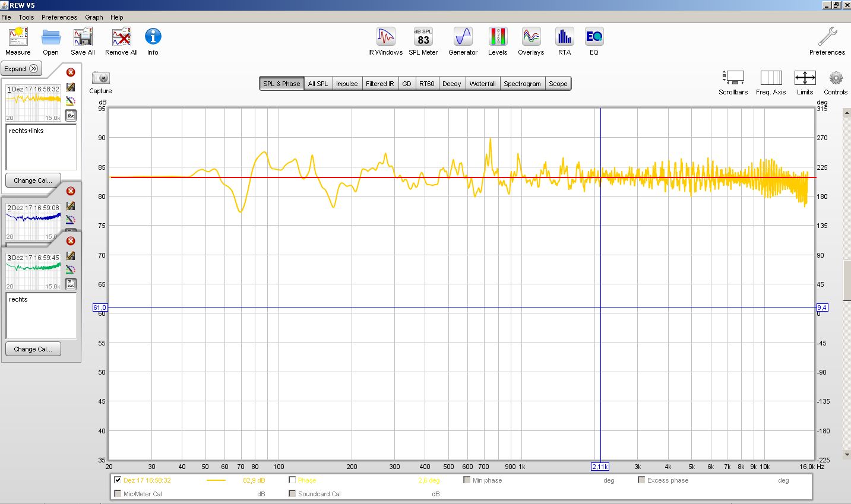The width and height of the screenshot is (851, 504).
Task: Toggle graph Scrollbars
Action: [x=733, y=83]
